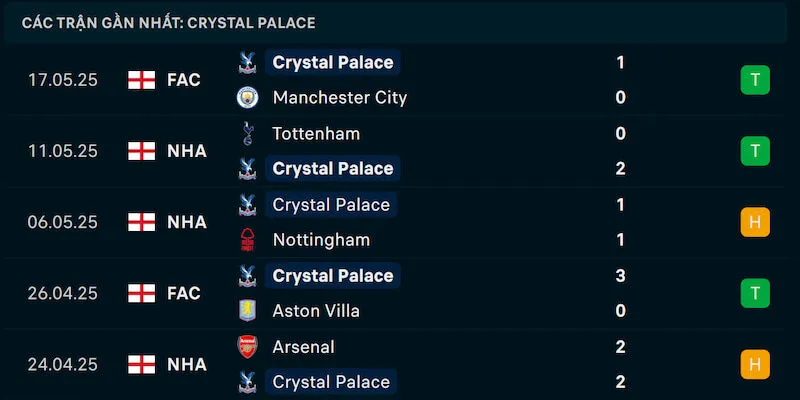Open Arsenal team link
Screen dimensions: 800x400
pos(303,347)
